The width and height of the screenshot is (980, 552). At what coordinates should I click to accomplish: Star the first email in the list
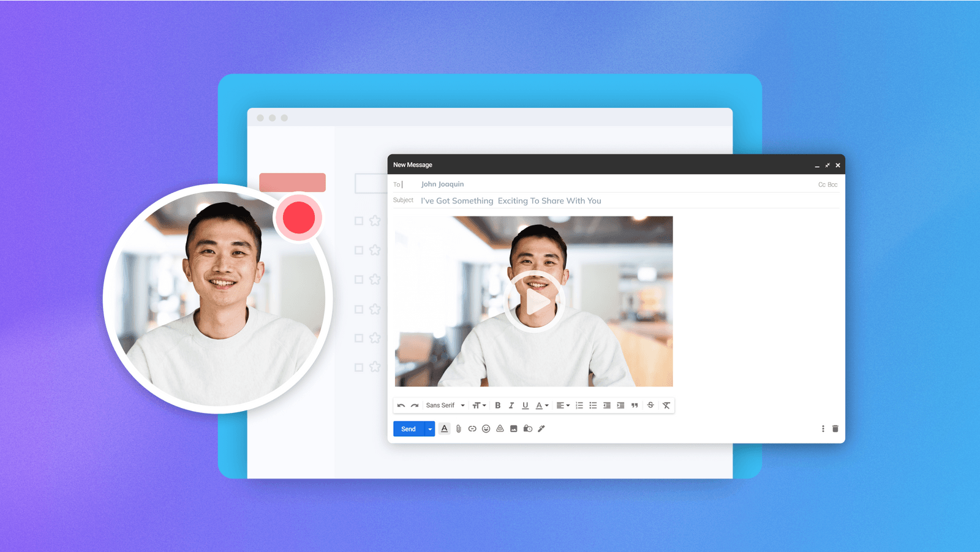coord(374,221)
